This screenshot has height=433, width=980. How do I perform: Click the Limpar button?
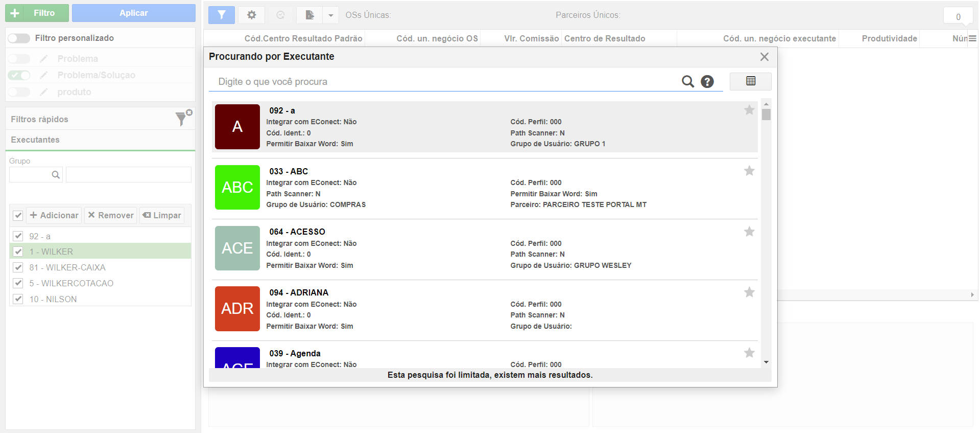[162, 215]
